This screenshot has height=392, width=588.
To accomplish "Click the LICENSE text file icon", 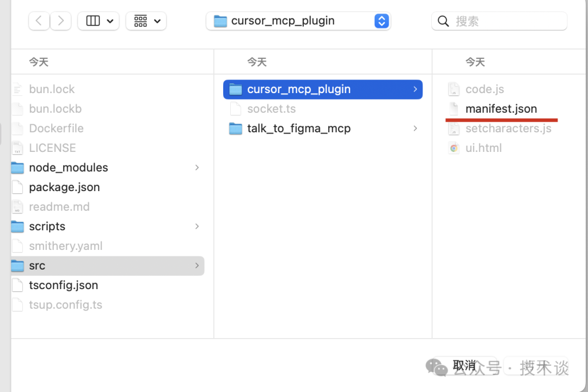I will (x=17, y=148).
